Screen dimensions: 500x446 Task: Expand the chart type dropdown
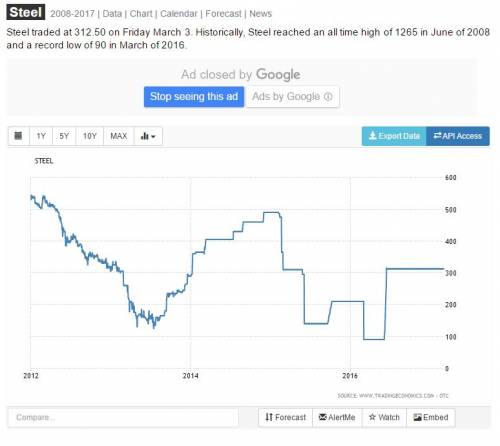[148, 136]
